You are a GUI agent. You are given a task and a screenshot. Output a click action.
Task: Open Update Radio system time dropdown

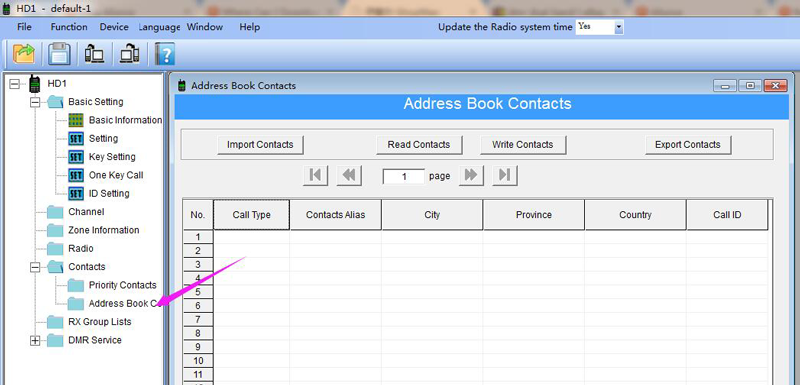pos(619,28)
